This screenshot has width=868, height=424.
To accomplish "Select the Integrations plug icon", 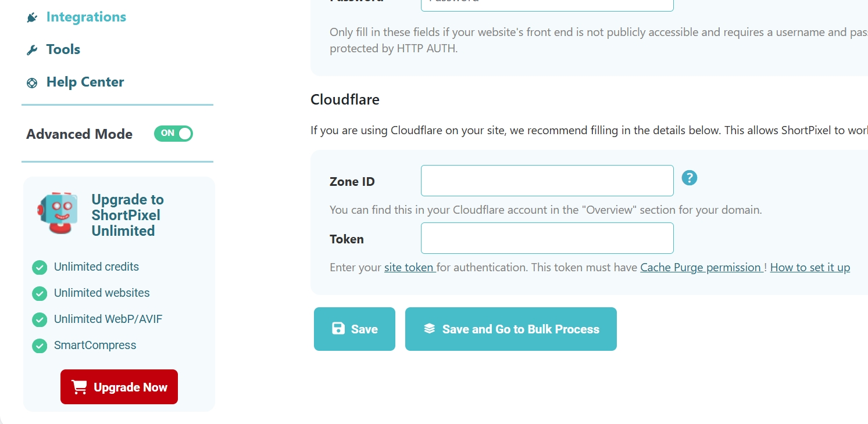I will coord(32,17).
